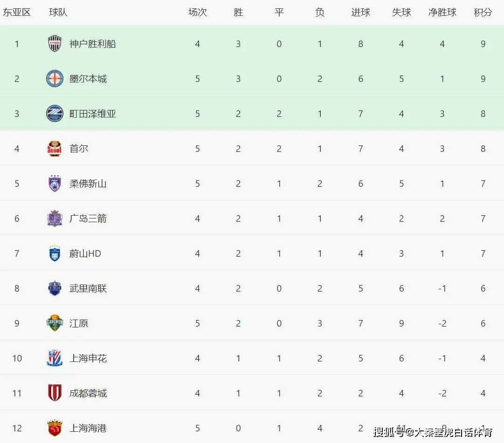Click the FC Seoul team logo
The height and width of the screenshot is (443, 504).
(x=55, y=149)
